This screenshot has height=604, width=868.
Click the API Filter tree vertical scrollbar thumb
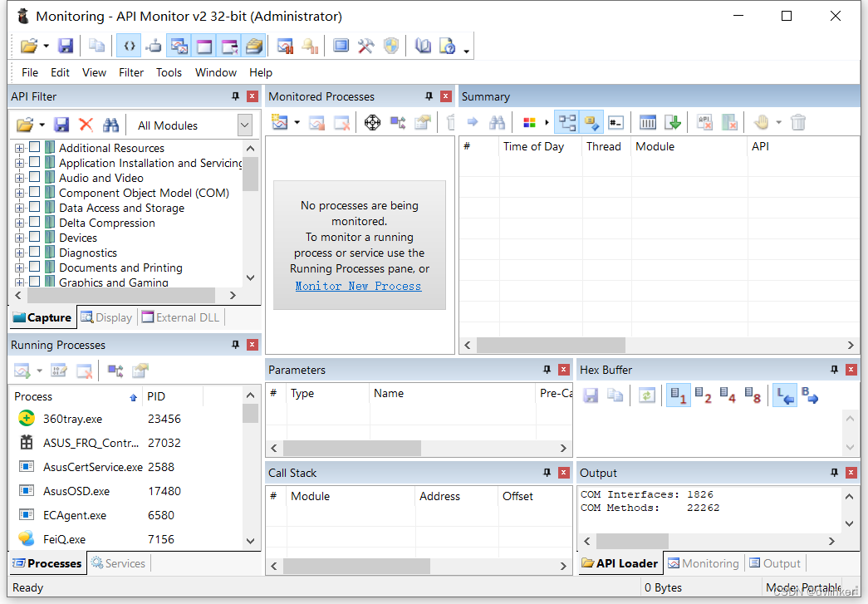[x=250, y=174]
